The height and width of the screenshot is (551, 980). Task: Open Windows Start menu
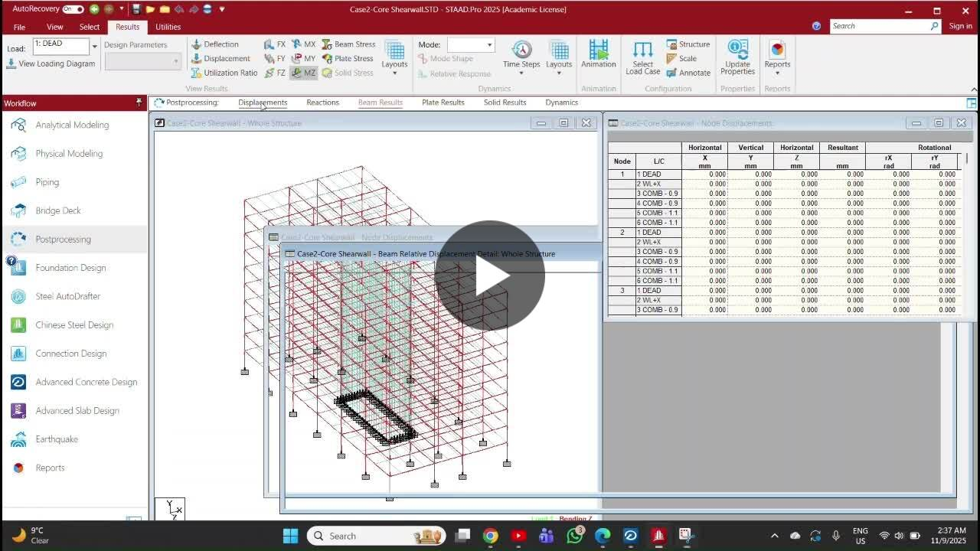(290, 536)
